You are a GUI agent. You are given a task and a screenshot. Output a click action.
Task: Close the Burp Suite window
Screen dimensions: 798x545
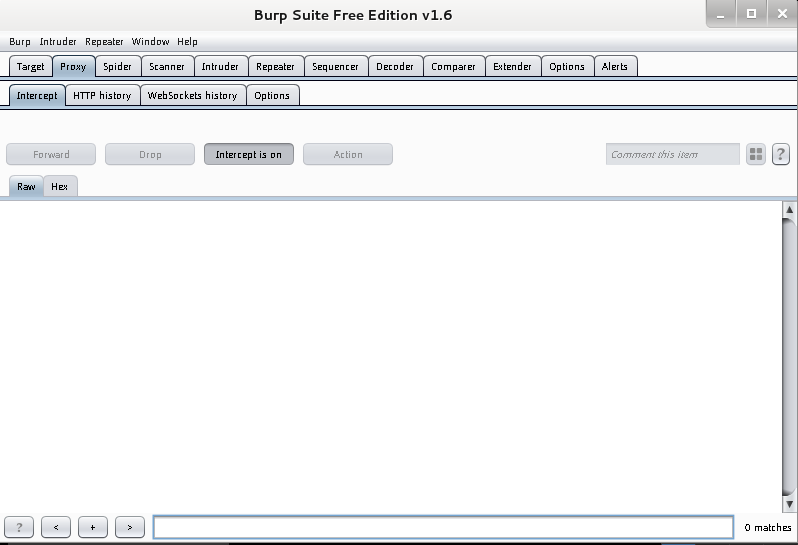pyautogui.click(x=782, y=14)
